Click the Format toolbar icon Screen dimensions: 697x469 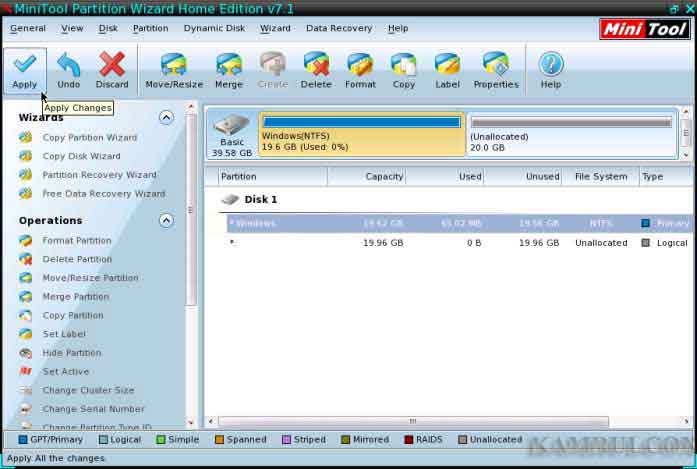(360, 71)
